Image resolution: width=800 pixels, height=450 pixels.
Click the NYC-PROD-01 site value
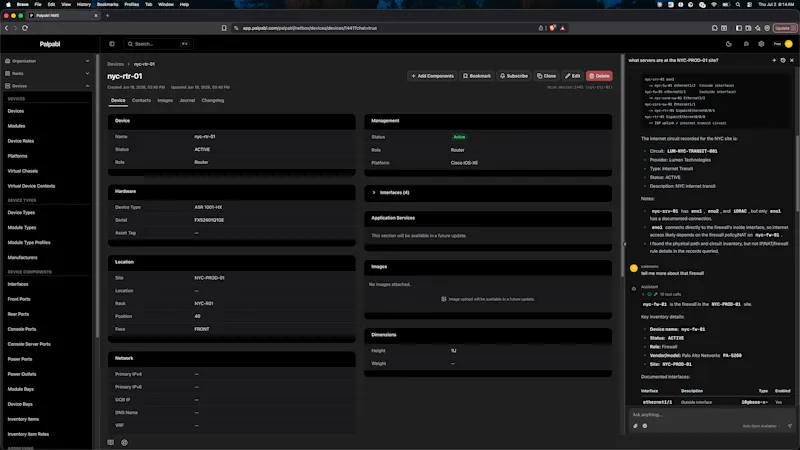coord(209,278)
